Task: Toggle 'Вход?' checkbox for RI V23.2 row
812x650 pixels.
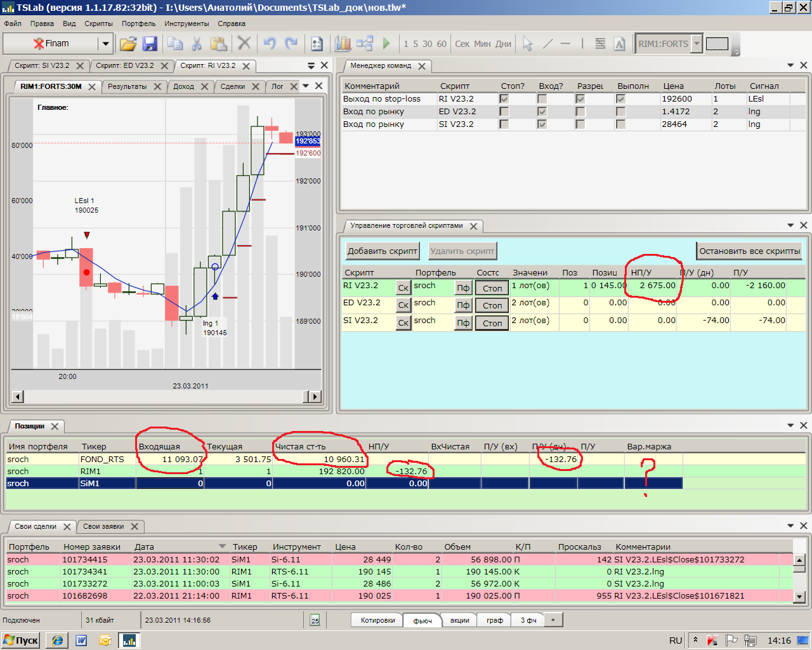Action: [x=542, y=99]
